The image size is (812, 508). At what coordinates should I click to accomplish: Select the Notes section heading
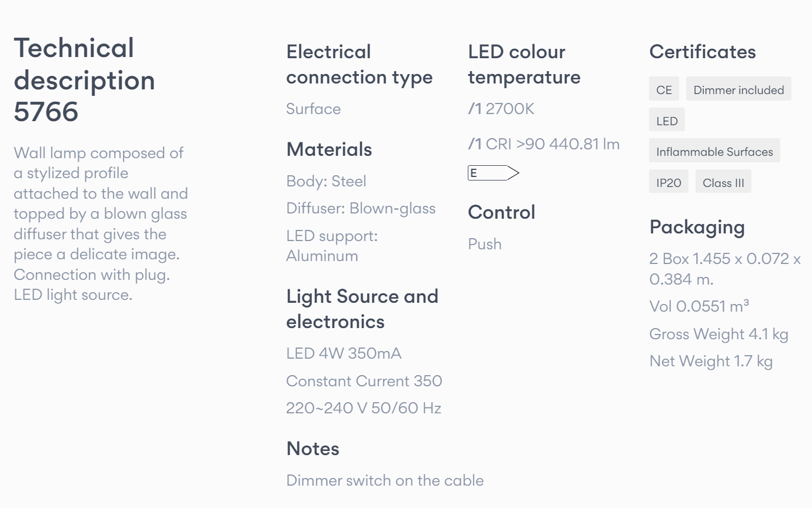coord(313,449)
